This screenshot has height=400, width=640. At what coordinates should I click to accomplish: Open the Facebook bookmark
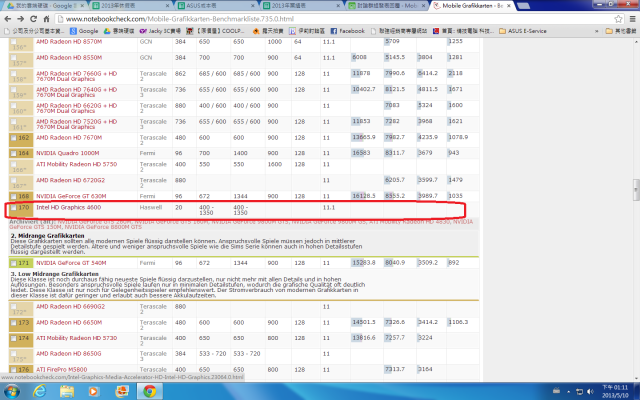[x=347, y=31]
